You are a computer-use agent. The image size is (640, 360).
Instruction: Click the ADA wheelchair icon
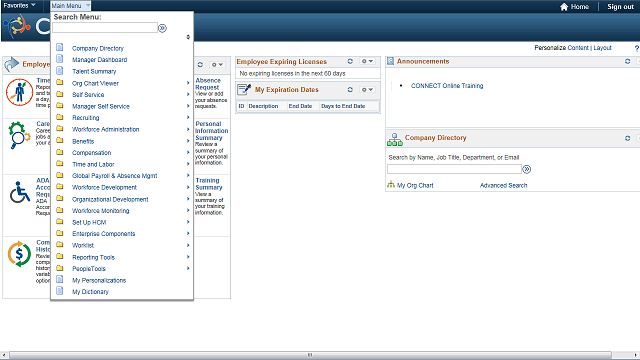[x=20, y=192]
